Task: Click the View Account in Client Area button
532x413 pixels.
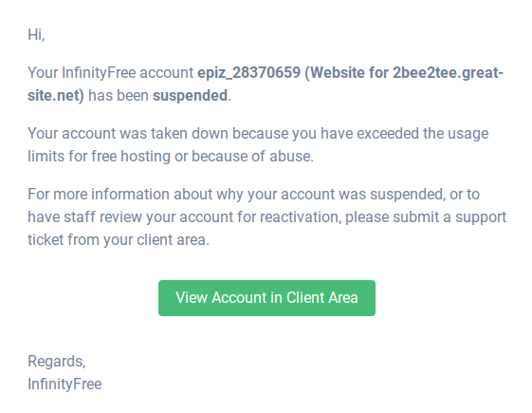Action: tap(266, 298)
